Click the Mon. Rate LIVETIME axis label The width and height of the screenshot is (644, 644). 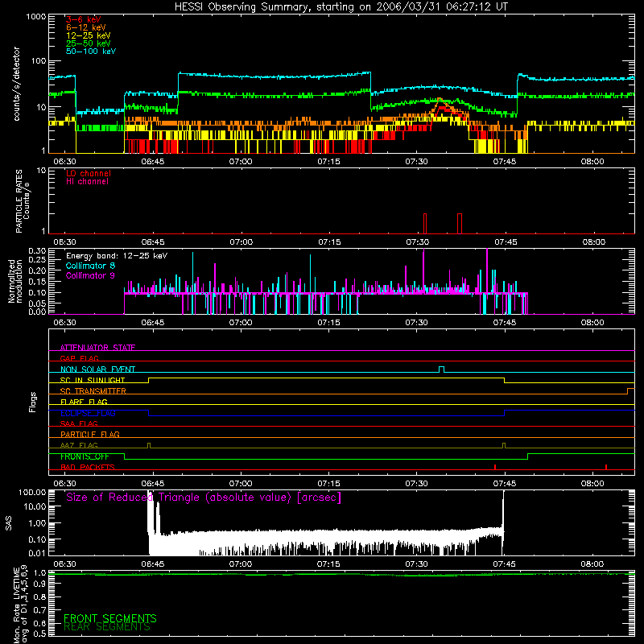point(21,604)
